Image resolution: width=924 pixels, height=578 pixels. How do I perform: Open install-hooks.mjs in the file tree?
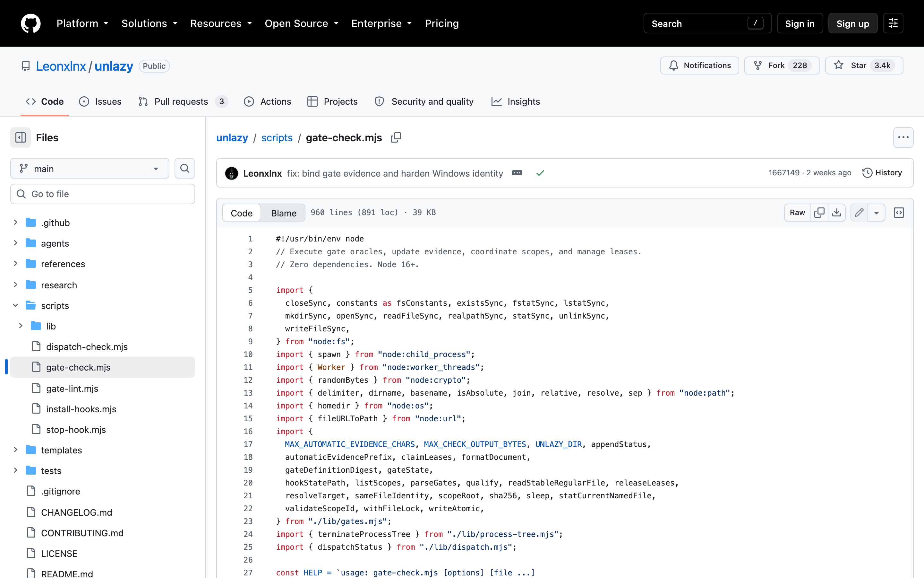[81, 409]
